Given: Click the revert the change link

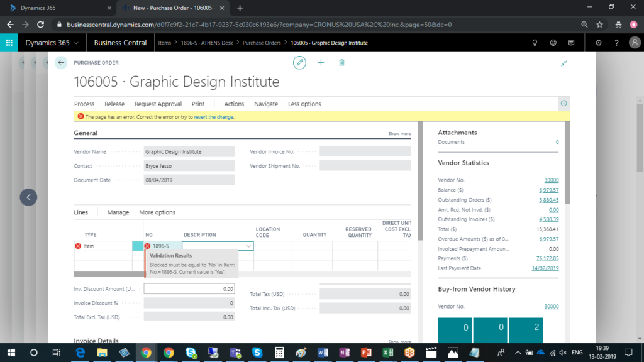Looking at the screenshot, I should [x=214, y=117].
